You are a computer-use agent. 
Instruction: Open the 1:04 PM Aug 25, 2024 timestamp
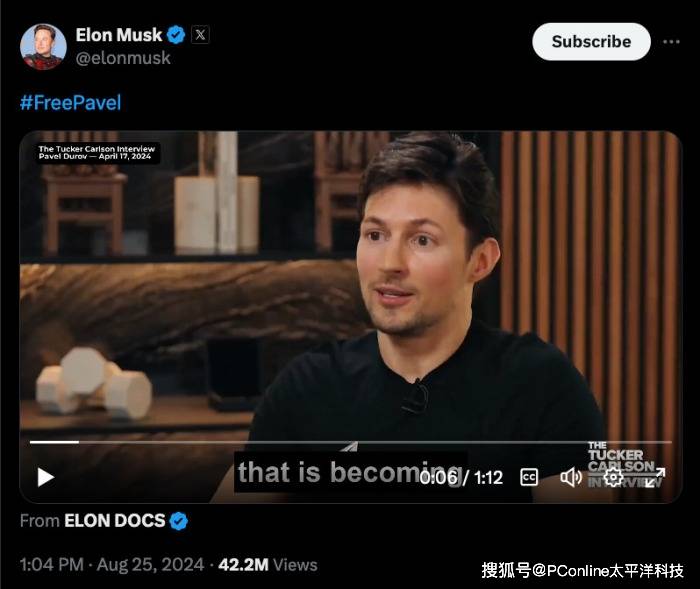(112, 565)
